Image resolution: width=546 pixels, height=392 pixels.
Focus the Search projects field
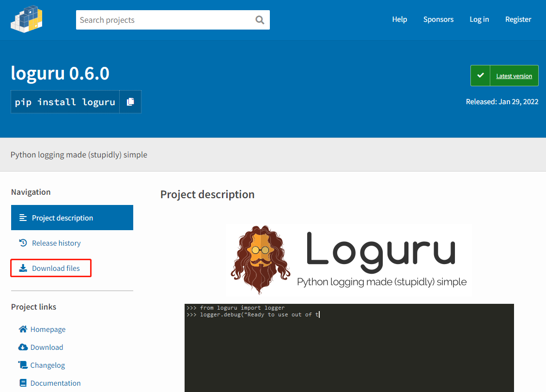pos(172,20)
